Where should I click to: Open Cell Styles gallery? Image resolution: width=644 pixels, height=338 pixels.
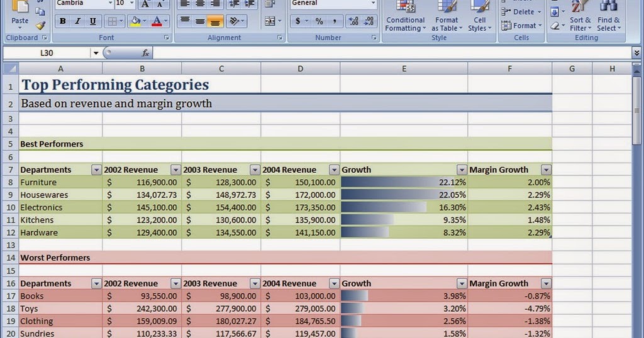(x=479, y=16)
